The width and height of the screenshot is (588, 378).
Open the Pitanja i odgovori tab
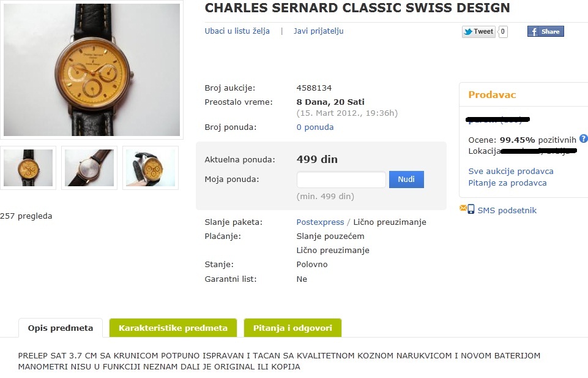(292, 328)
